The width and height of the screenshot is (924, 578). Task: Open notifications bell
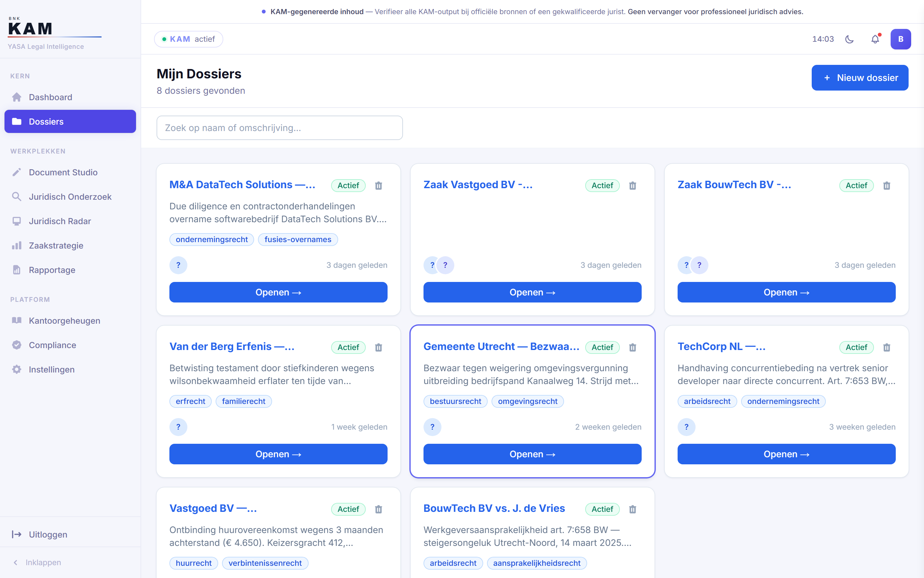point(875,39)
